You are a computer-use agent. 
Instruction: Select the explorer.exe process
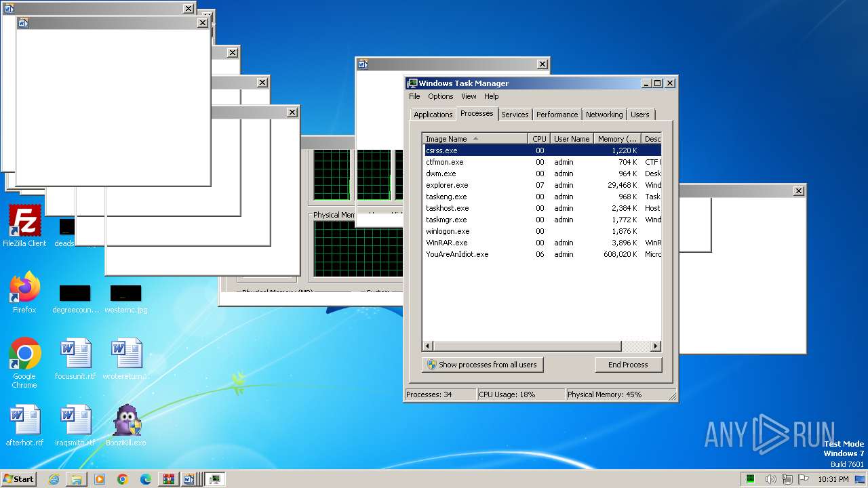click(x=542, y=185)
